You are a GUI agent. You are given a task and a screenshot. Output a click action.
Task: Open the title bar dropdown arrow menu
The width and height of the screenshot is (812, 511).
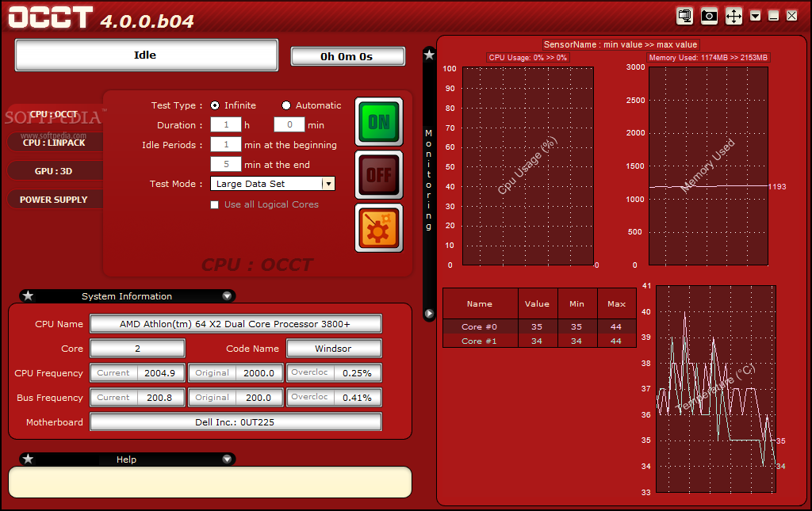[755, 16]
